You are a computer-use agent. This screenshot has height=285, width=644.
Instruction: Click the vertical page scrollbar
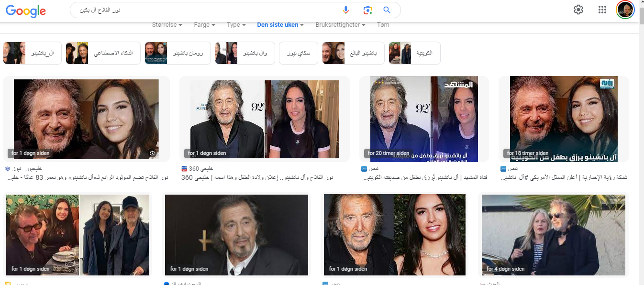click(x=641, y=143)
